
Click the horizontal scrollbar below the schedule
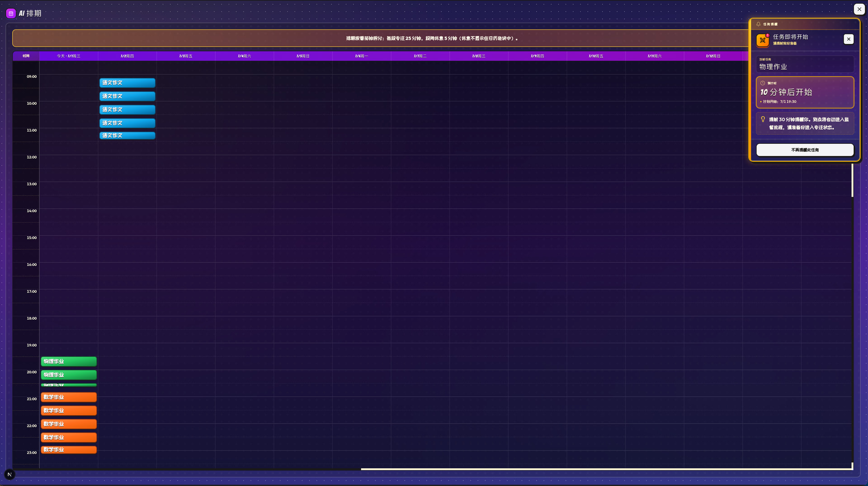[x=606, y=469]
